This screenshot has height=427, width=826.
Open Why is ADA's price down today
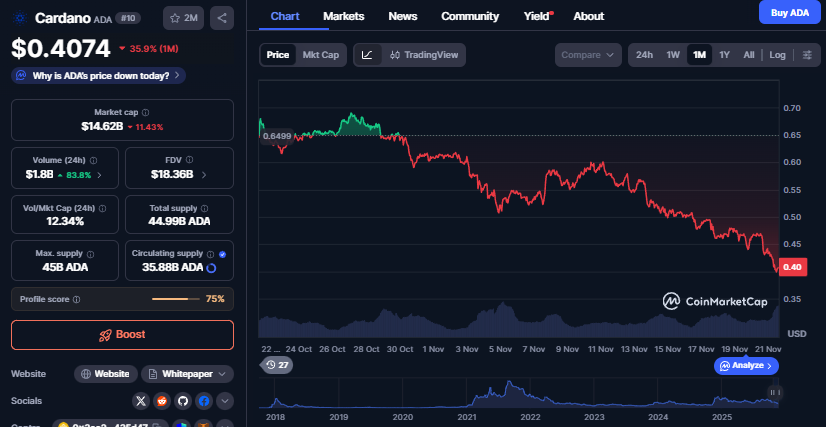[x=98, y=75]
